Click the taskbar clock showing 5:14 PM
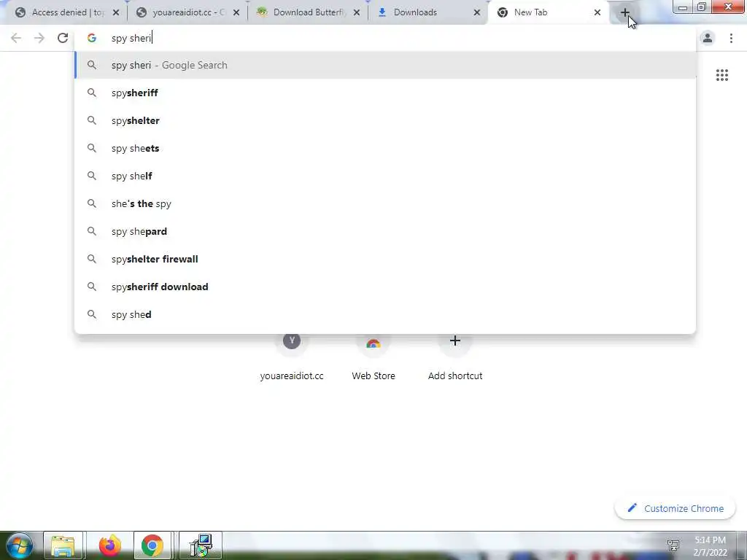Image resolution: width=747 pixels, height=560 pixels. 710,546
